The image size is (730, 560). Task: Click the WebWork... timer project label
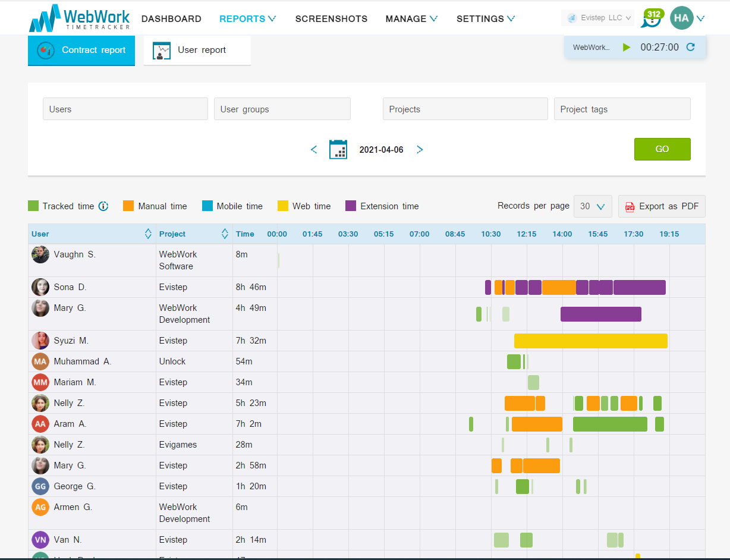coord(591,48)
